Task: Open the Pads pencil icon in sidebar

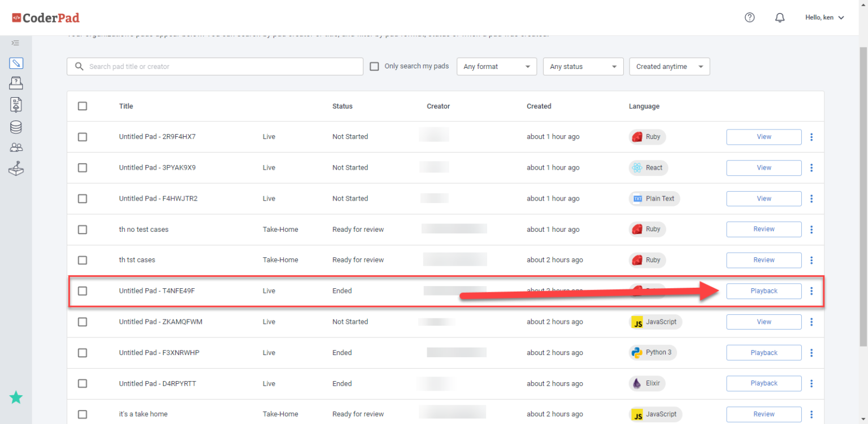Action: [16, 63]
